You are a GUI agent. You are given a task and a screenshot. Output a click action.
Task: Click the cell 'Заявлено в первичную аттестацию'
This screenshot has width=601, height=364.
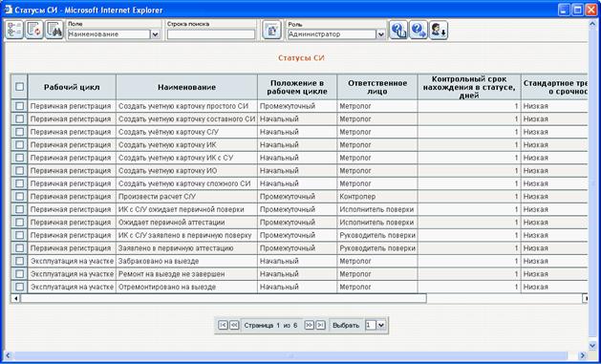pyautogui.click(x=186, y=247)
